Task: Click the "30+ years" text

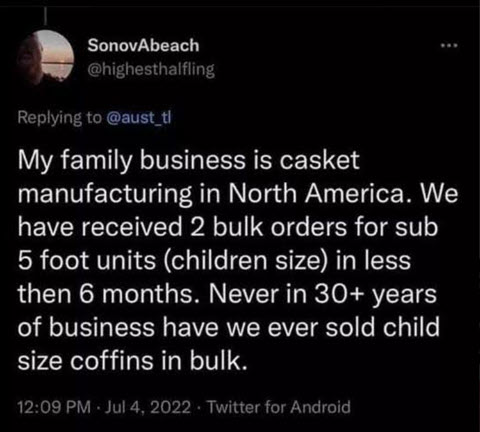Action: [x=373, y=295]
